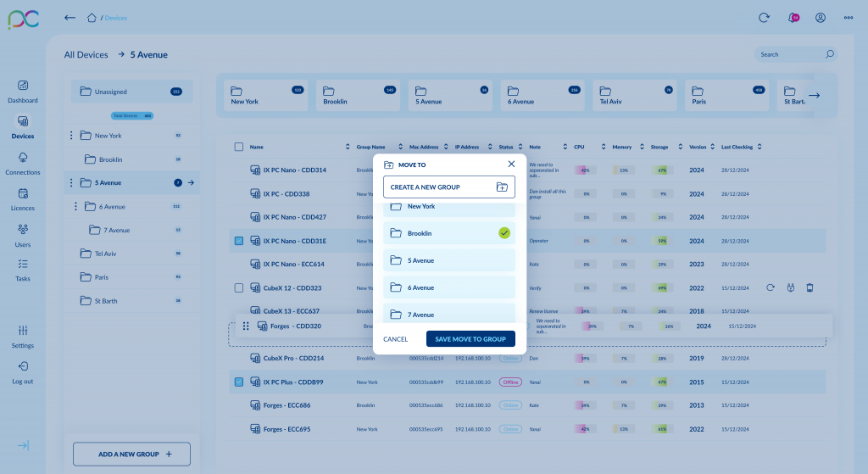
Task: Expand sidebar with bottom arrow icon
Action: pyautogui.click(x=23, y=445)
